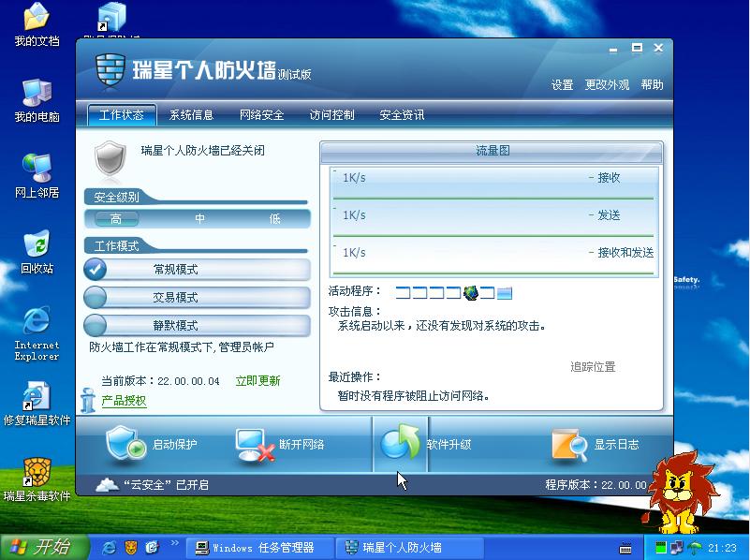Open 修复瑞星软件 desktop shortcut

tap(37, 403)
